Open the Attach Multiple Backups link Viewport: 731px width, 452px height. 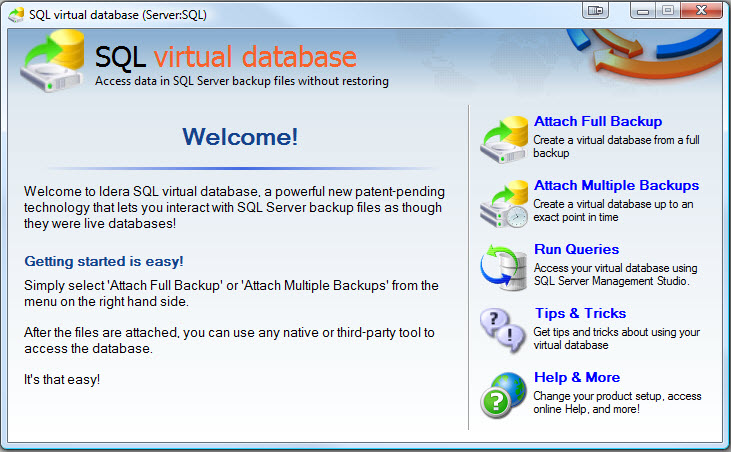616,185
